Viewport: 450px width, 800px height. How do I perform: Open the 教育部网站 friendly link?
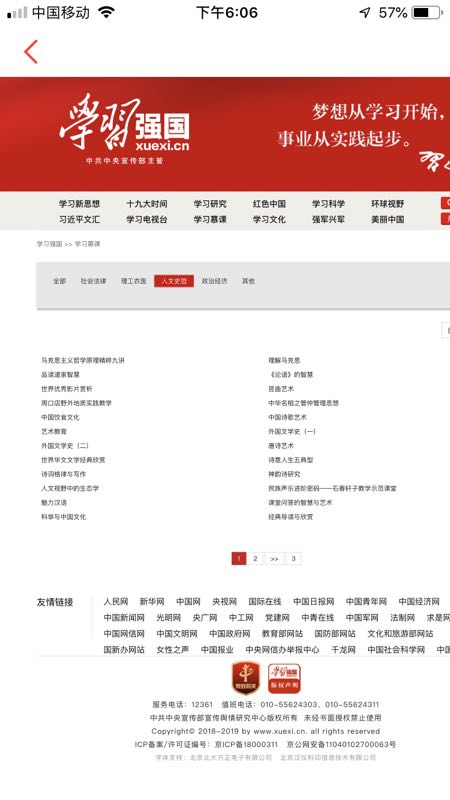282,634
